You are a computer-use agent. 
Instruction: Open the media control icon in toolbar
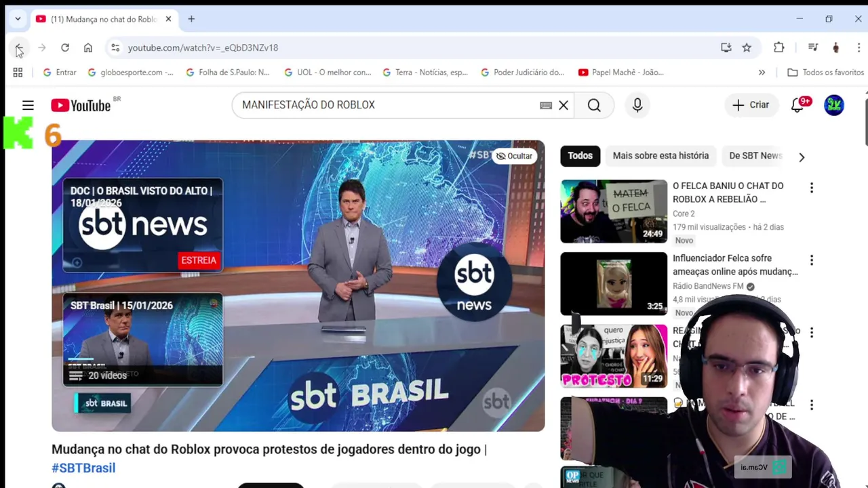(x=813, y=47)
